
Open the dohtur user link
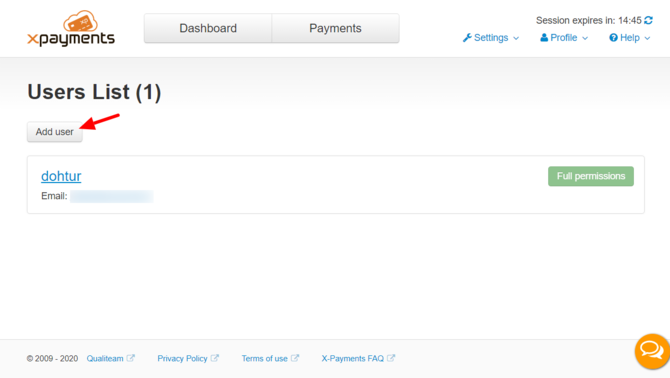(61, 176)
